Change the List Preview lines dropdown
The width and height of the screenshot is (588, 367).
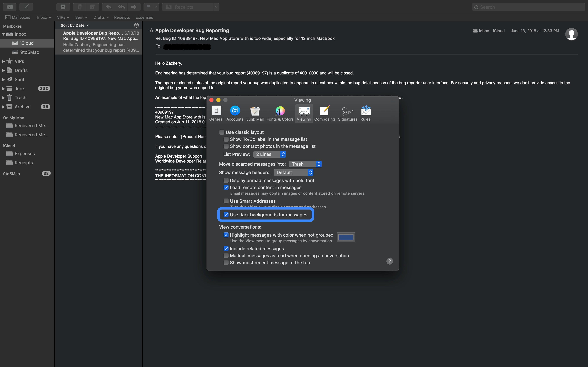click(x=269, y=154)
